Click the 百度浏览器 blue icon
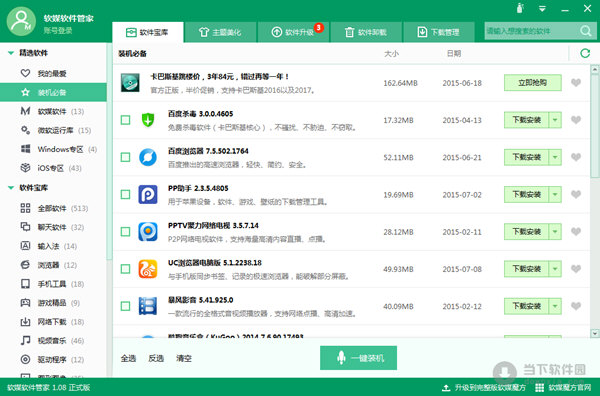 click(x=148, y=157)
